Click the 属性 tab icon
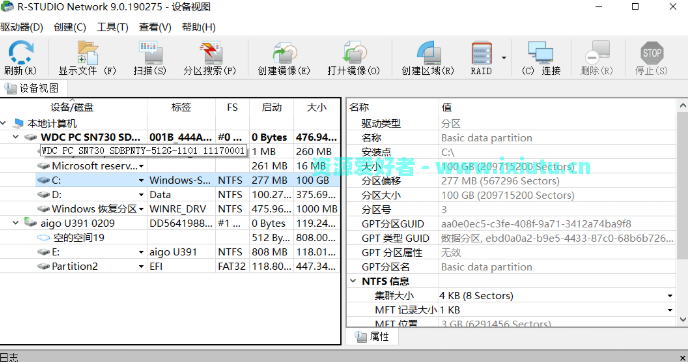 361,337
